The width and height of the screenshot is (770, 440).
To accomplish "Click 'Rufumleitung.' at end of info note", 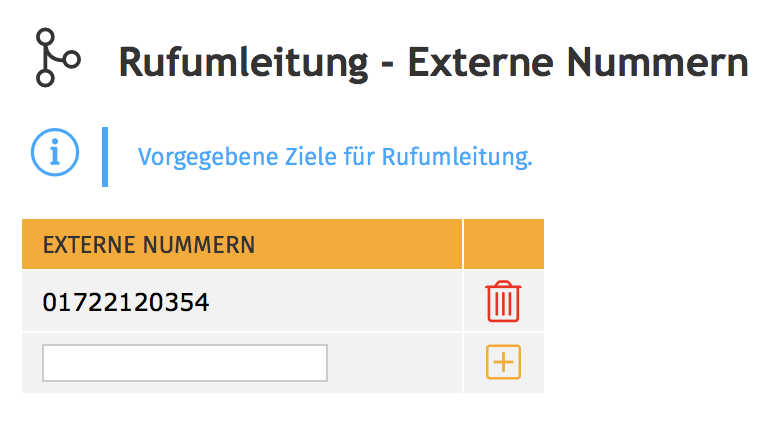I will point(457,157).
